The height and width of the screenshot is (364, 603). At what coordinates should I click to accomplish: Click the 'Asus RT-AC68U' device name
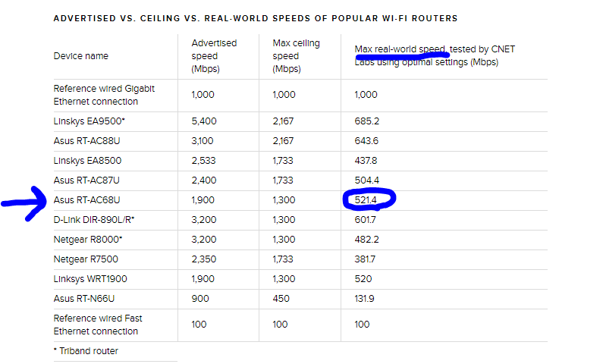86,200
